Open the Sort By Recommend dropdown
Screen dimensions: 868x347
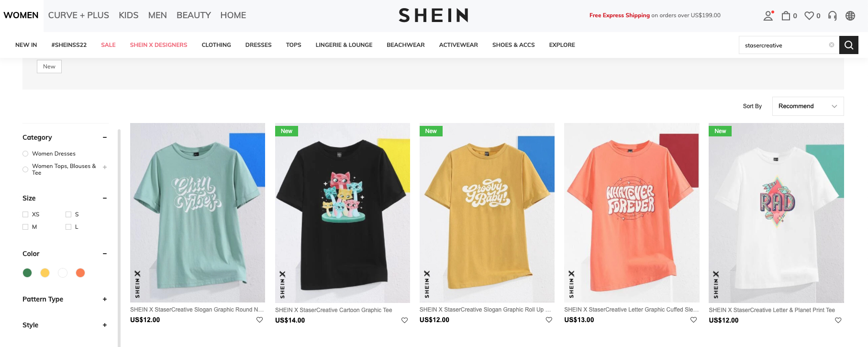(808, 106)
